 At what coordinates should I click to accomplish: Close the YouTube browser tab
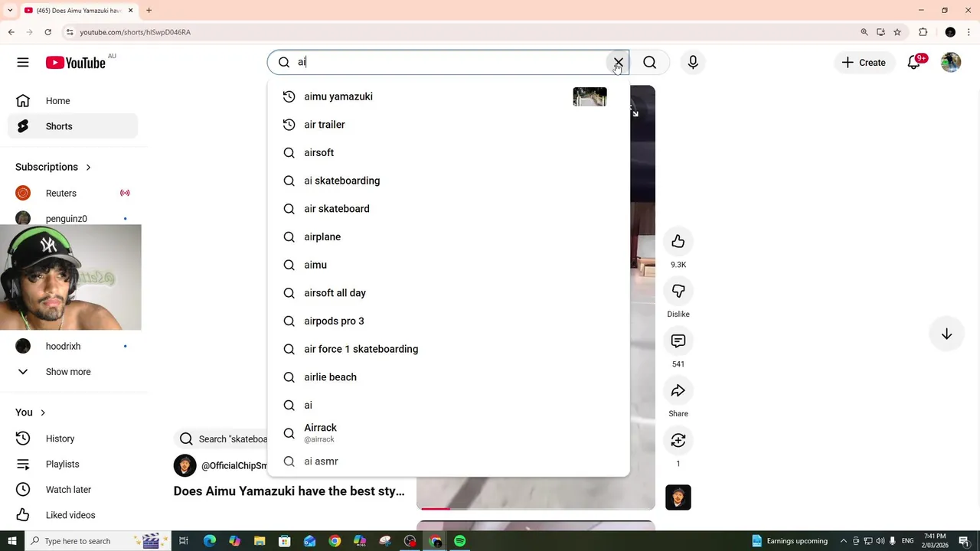tap(130, 11)
